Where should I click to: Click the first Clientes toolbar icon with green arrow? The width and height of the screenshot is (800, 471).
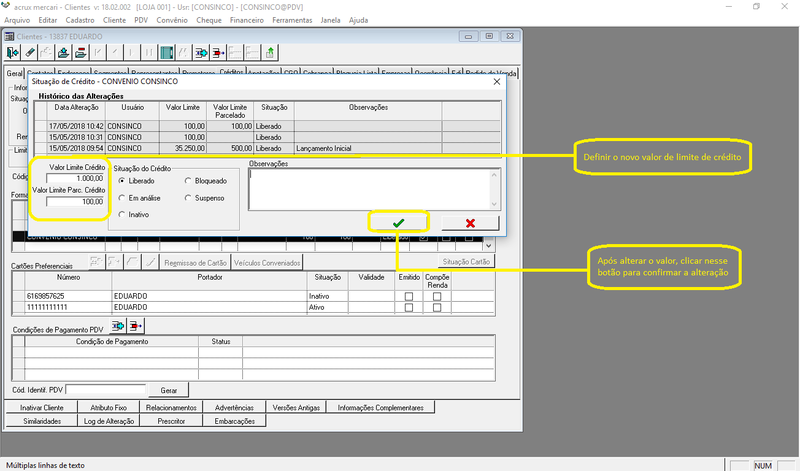coord(14,52)
